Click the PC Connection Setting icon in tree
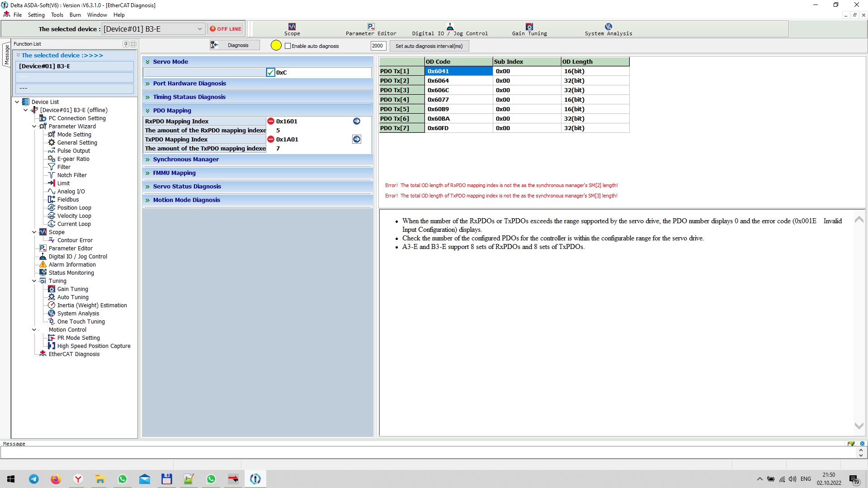 click(x=43, y=118)
